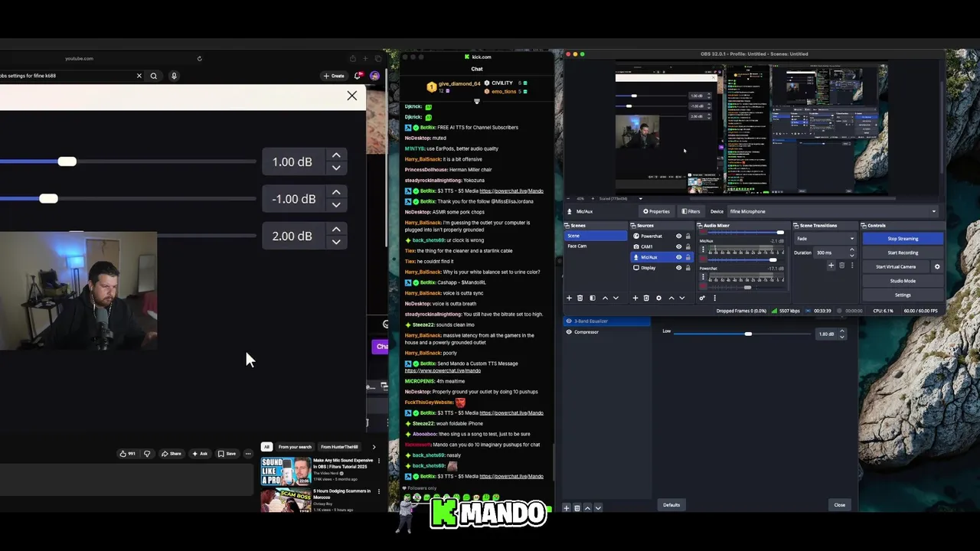Screen dimensions: 980x551
Task: Toggle lock on CAM1 source
Action: point(688,246)
